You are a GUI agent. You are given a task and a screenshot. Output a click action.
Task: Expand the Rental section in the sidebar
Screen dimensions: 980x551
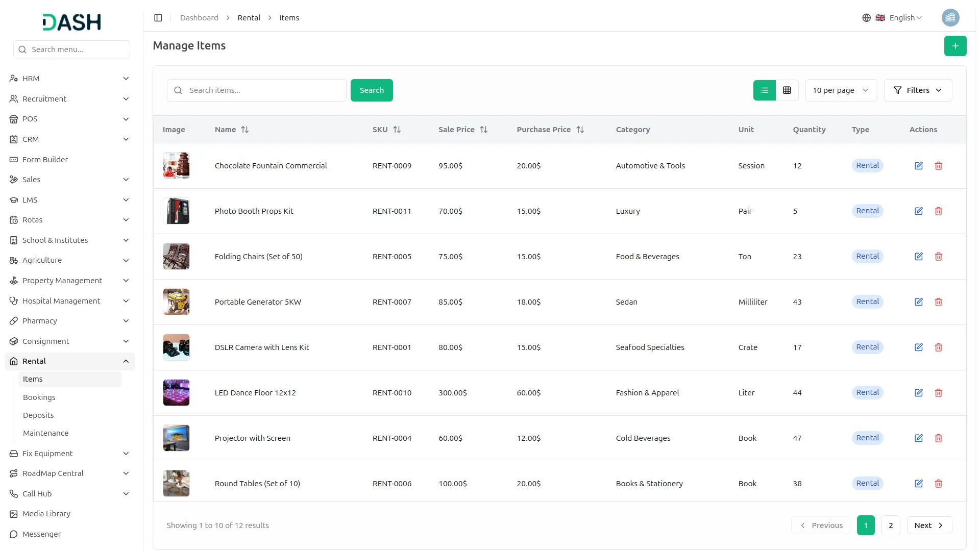(69, 361)
